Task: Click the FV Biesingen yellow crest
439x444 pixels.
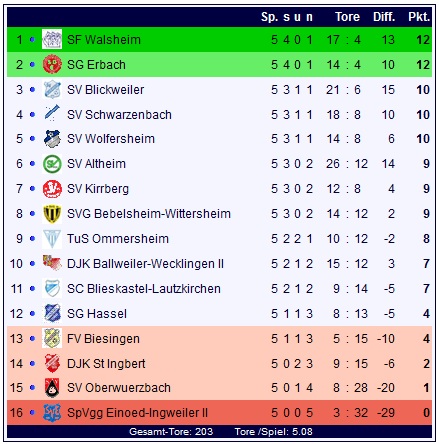Action: (52, 338)
